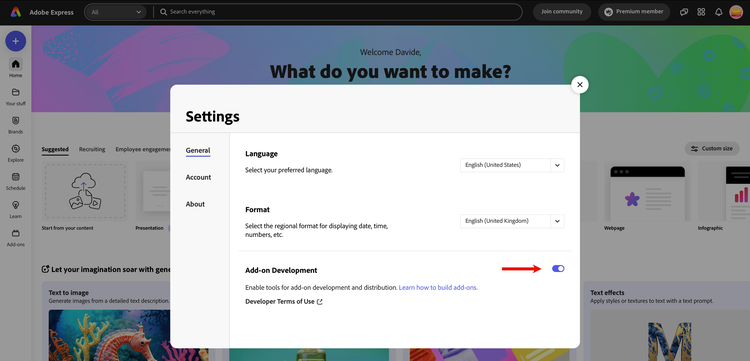Open the Format regional dropdown
This screenshot has height=361, width=750.
coord(512,221)
